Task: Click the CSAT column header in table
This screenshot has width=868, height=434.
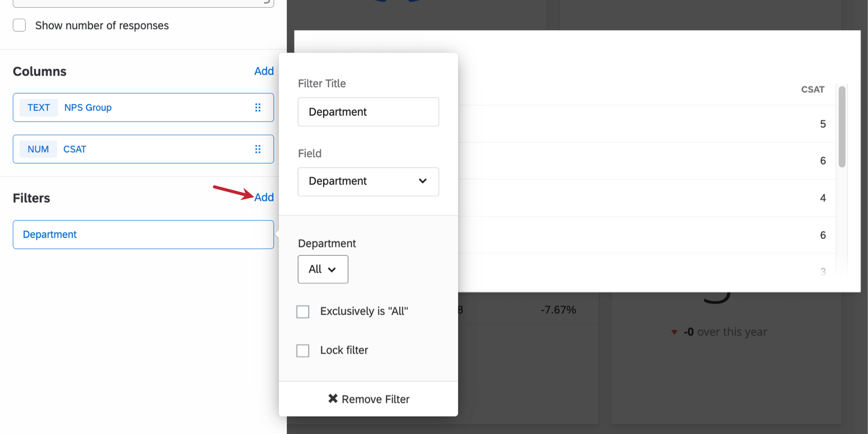Action: coord(812,90)
